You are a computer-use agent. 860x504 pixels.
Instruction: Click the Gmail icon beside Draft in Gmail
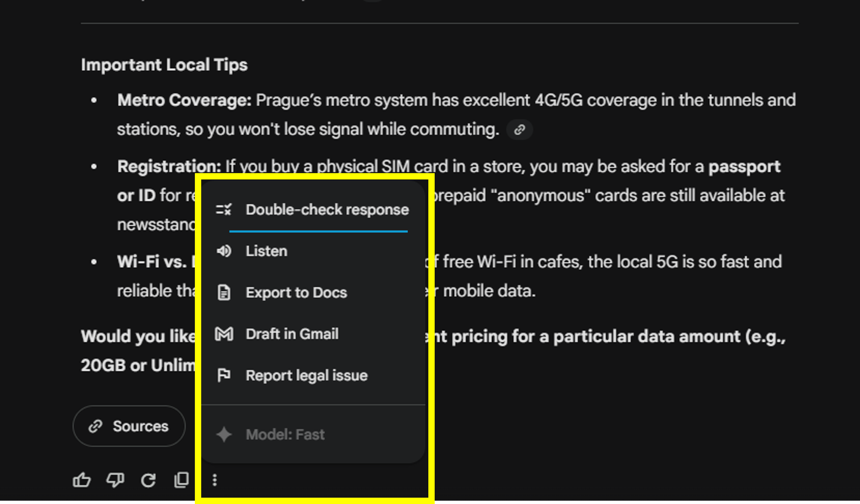[224, 334]
